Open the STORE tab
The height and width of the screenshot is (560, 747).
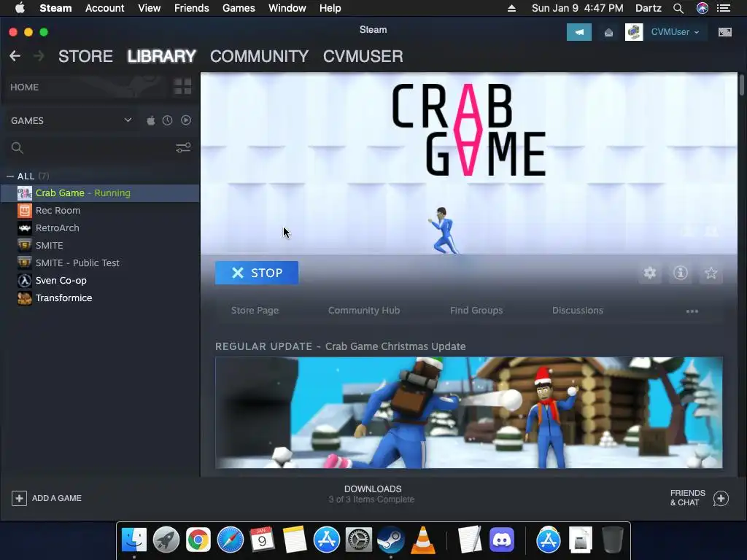(x=86, y=56)
